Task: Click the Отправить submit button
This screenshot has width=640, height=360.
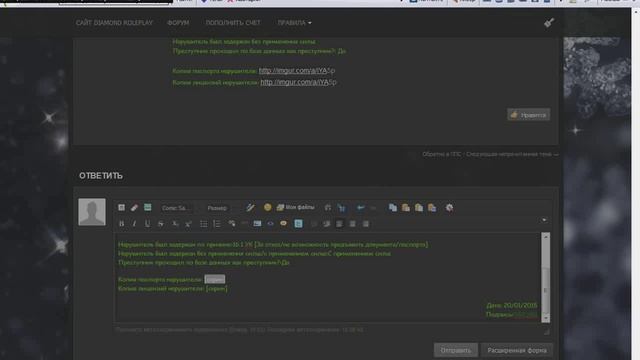Action: (x=456, y=350)
